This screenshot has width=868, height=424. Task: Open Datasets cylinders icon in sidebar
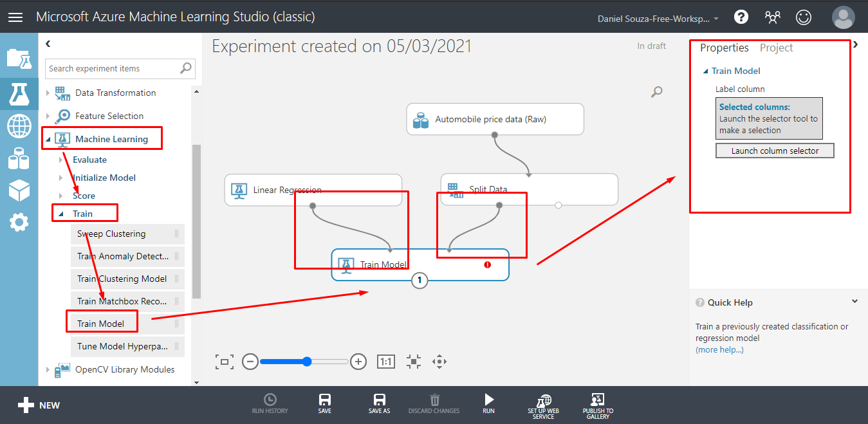coord(19,158)
